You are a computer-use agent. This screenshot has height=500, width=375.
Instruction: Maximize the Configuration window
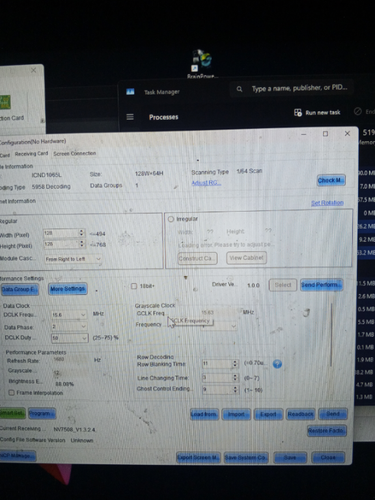coord(325,134)
